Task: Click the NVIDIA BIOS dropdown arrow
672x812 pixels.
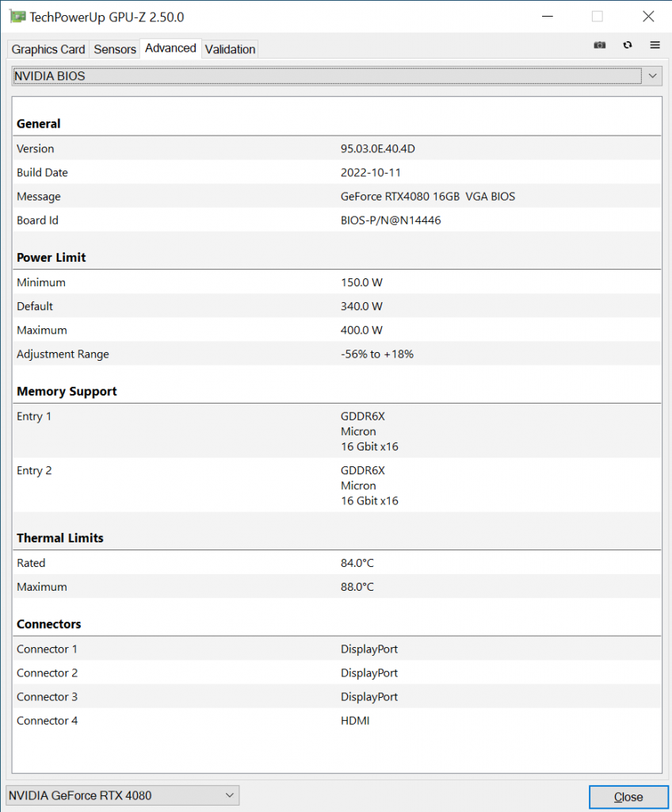Action: pyautogui.click(x=652, y=76)
